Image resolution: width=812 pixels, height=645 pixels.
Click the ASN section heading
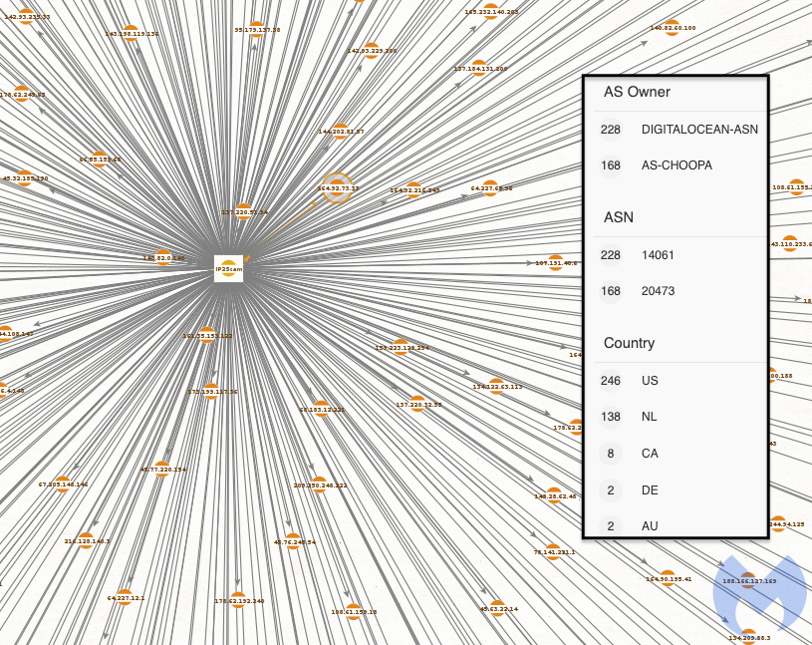pos(619,217)
